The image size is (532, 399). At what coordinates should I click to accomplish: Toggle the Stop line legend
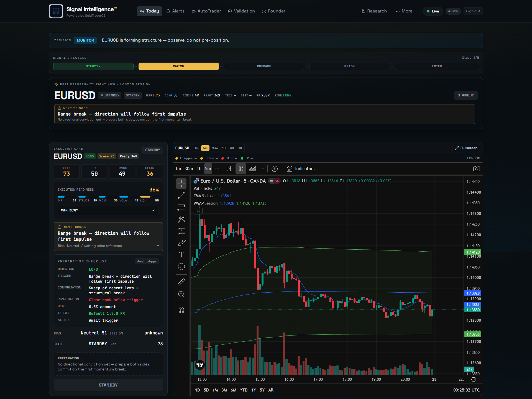coord(229,158)
